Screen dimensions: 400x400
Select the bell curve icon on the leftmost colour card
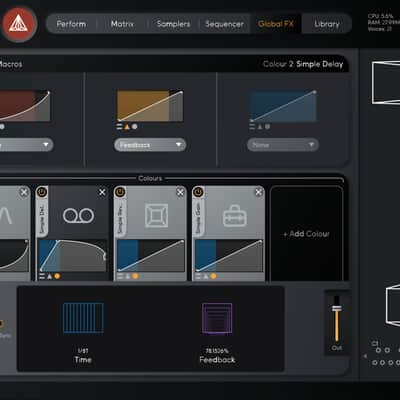point(6,216)
